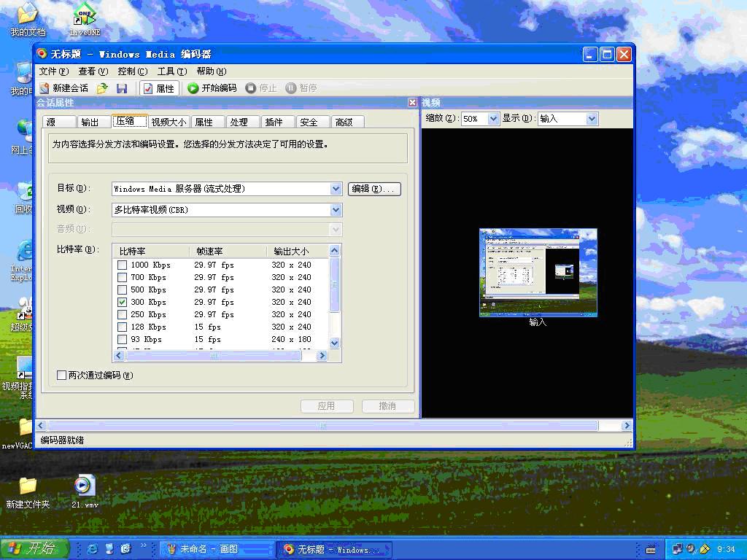
Task: Switch to the 安全 security tab
Action: point(313,122)
